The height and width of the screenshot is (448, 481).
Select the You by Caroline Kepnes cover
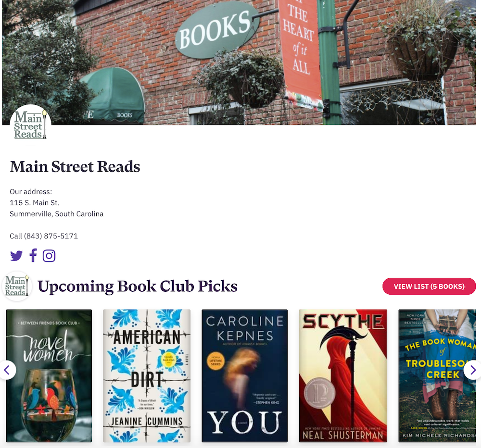244,375
